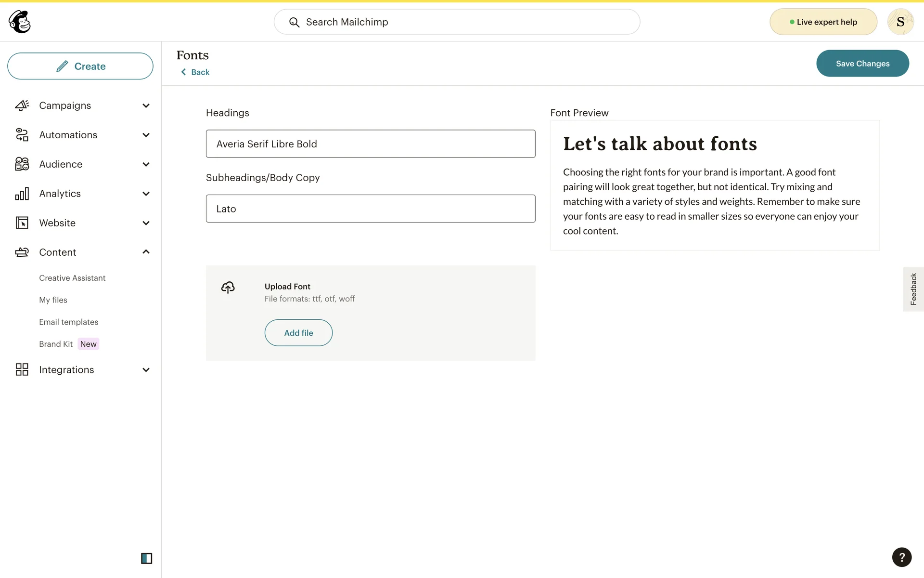The height and width of the screenshot is (578, 924).
Task: Click the search magnifier icon
Action: [294, 22]
